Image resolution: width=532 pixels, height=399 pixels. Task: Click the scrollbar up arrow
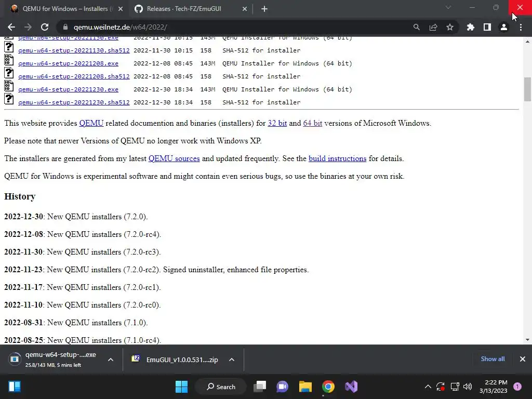527,42
